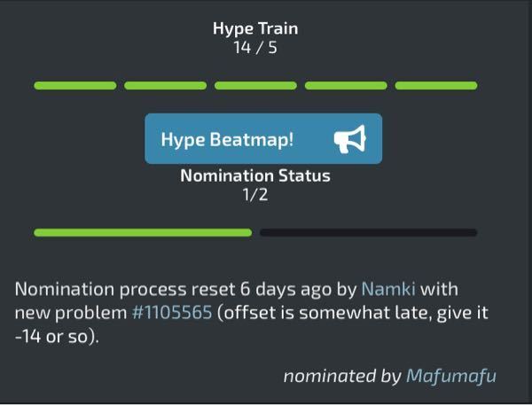Screen dimensions: 532x405
Task: Click the third Hype Train progress segment
Action: pyautogui.click(x=255, y=85)
